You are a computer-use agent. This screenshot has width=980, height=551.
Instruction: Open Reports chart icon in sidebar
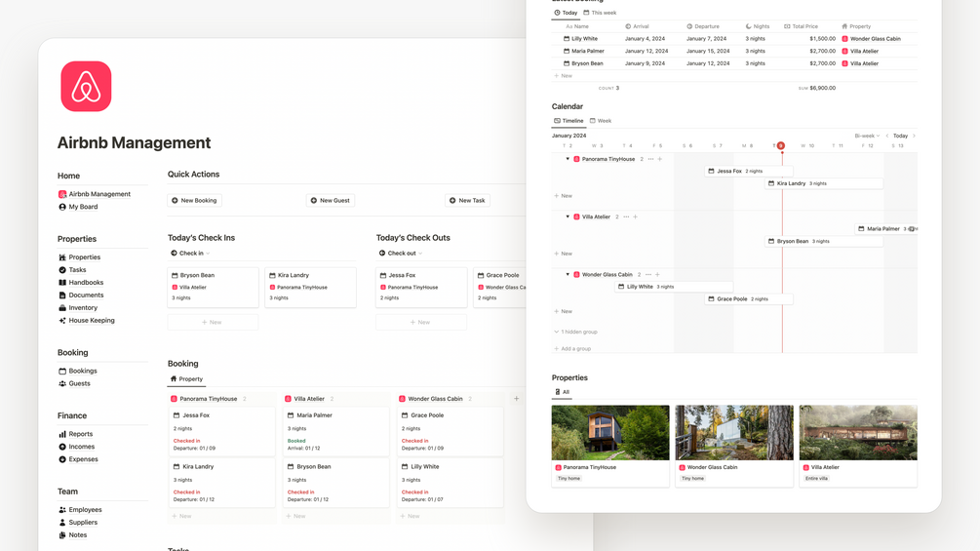[x=62, y=434]
